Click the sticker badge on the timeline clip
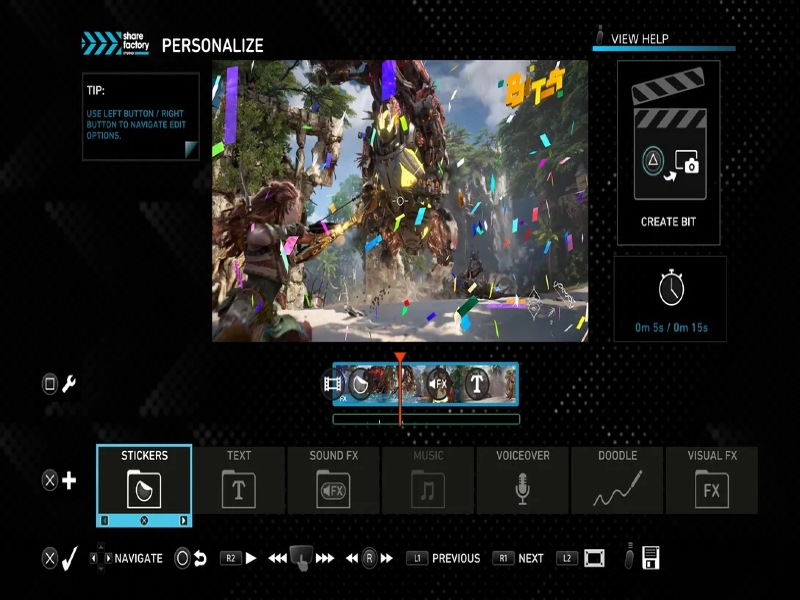The height and width of the screenshot is (600, 800). click(360, 383)
